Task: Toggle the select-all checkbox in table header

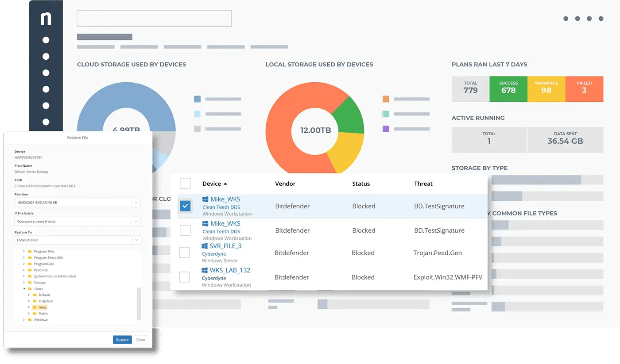Action: click(x=185, y=183)
